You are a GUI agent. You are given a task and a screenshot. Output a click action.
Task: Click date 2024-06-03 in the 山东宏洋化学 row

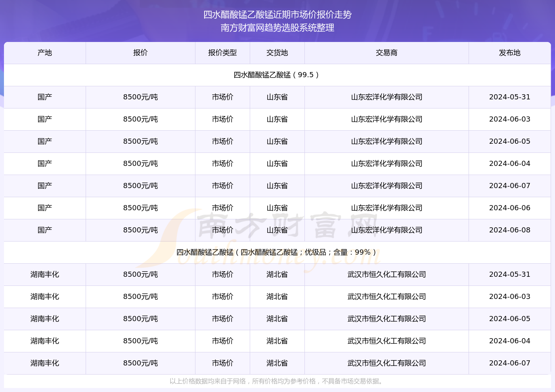coord(510,119)
